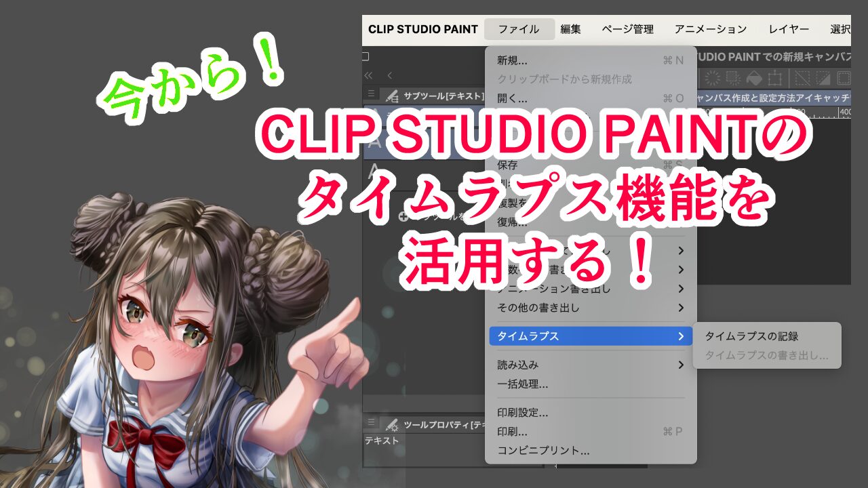
Task: Switch to the キャンバス作成と設定方法アイキャッチ document tab
Action: (774, 98)
